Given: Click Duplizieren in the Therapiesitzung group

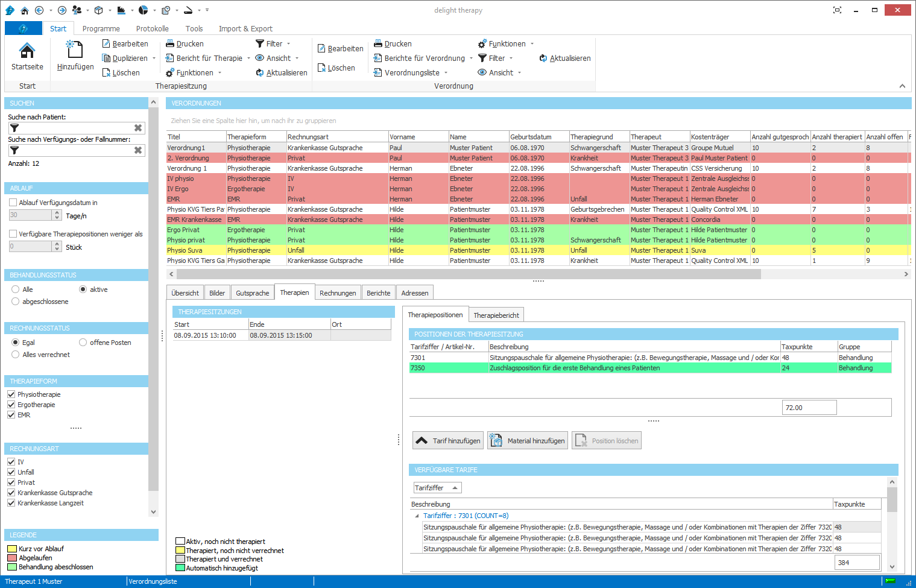Looking at the screenshot, I should 130,58.
